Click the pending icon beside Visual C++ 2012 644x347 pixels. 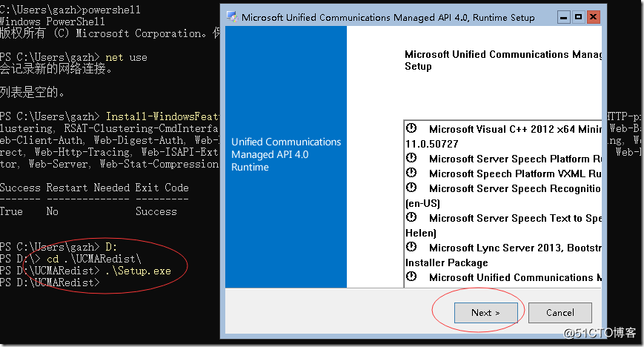pos(411,128)
